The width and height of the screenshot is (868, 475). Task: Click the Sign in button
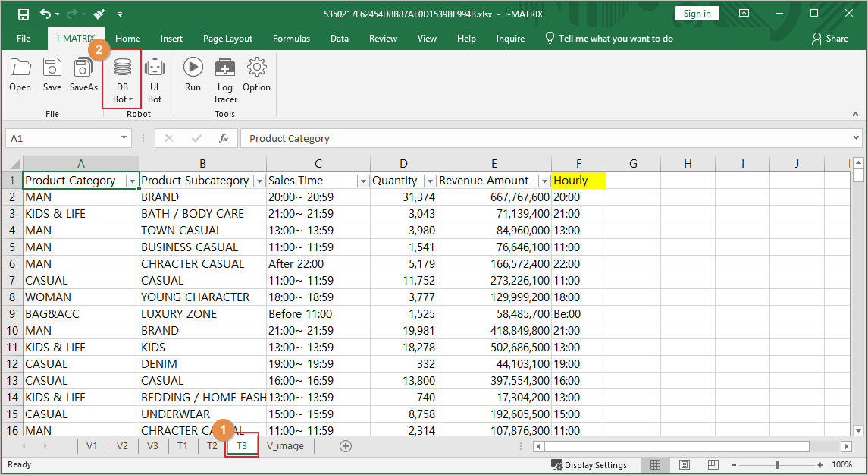697,14
